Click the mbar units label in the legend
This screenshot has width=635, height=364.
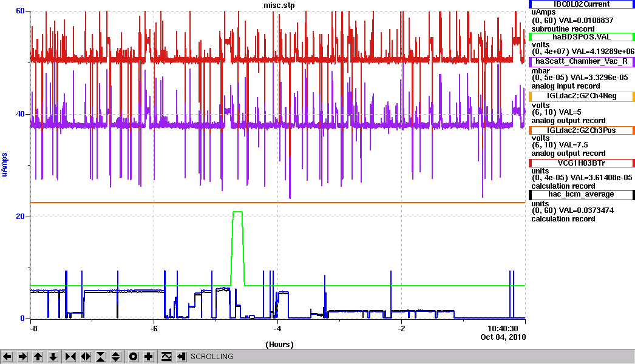click(x=541, y=71)
